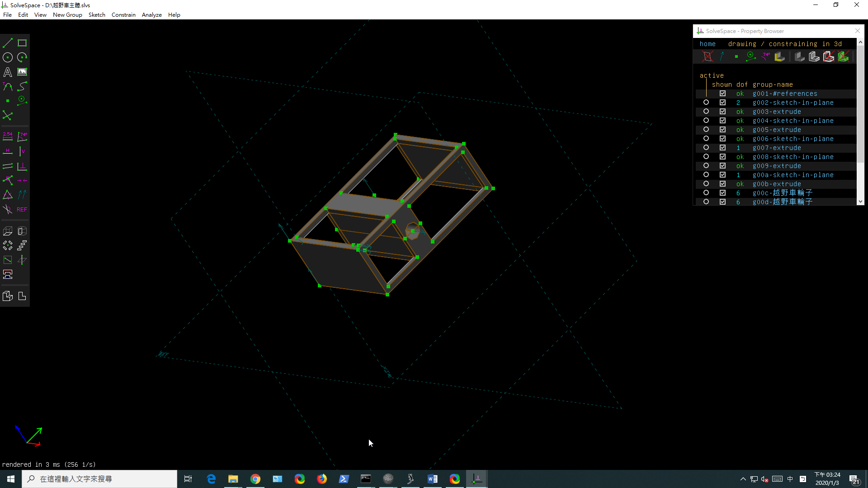
Task: Uncheck shown box for g001-#references
Action: tap(723, 94)
